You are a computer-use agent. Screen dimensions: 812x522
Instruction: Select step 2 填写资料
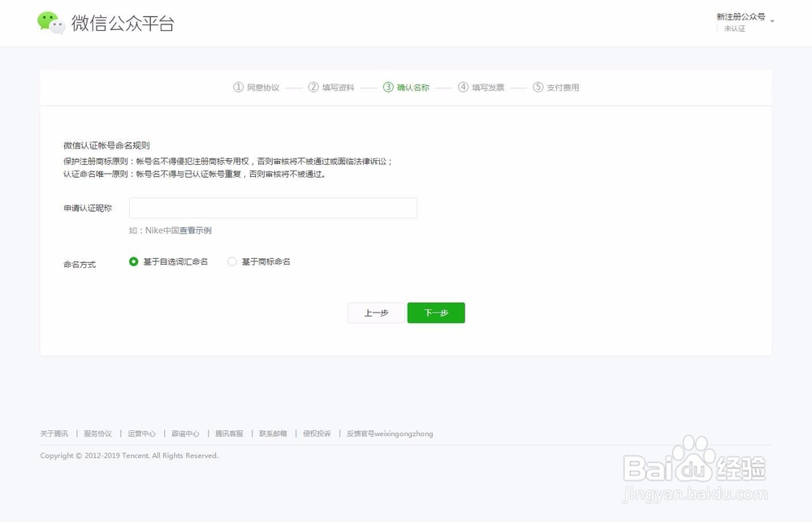coord(331,87)
